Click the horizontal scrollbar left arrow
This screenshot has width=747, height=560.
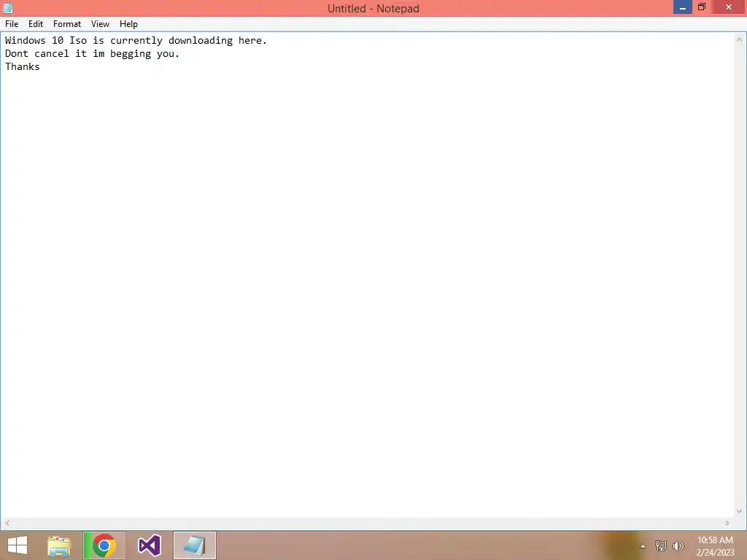7,523
